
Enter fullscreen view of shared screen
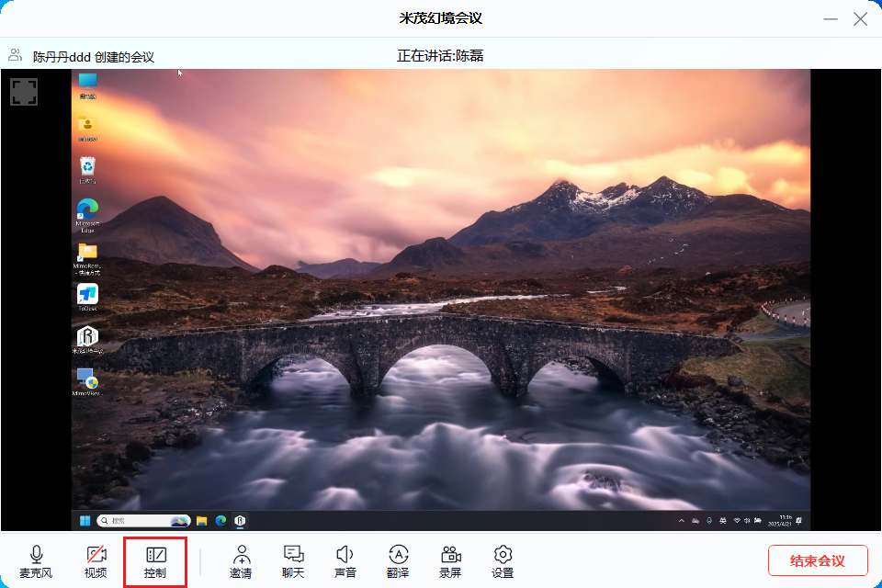tap(24, 91)
